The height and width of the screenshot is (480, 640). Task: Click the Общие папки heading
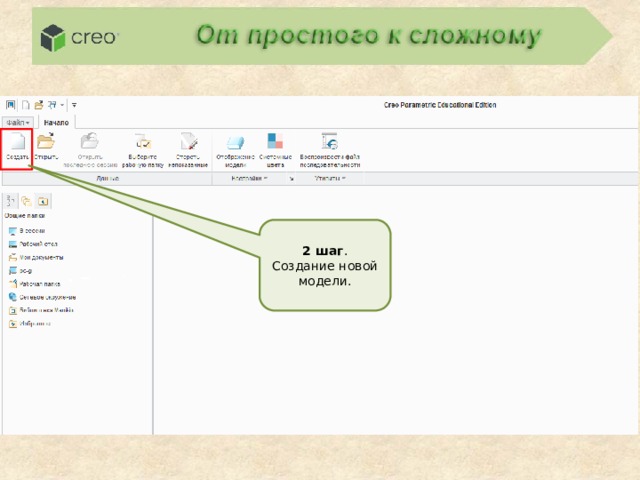point(24,216)
